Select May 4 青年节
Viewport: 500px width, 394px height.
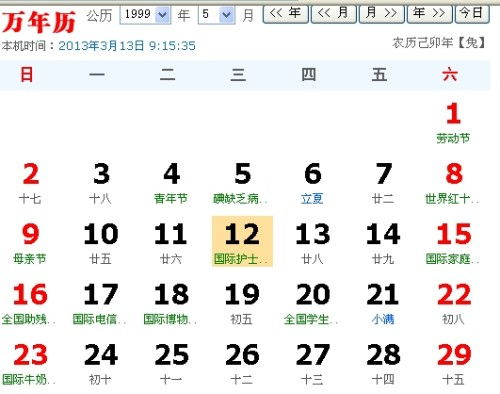171,183
